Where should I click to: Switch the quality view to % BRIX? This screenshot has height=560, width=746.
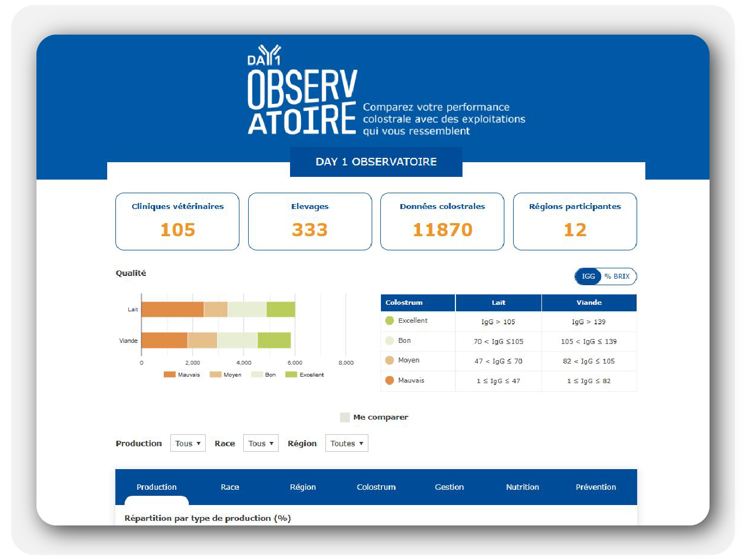click(616, 276)
